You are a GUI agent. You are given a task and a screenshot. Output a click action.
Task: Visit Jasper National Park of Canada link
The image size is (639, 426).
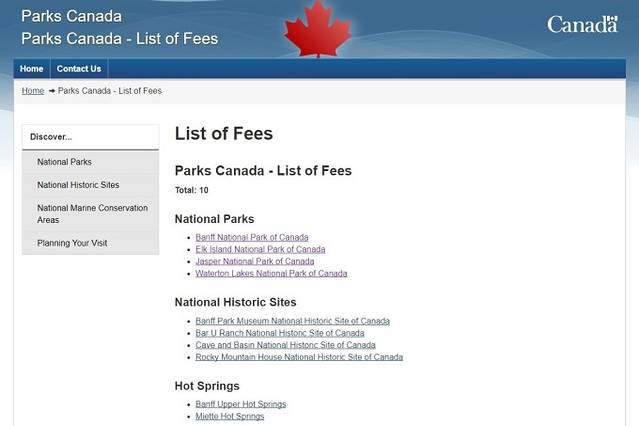[255, 262]
